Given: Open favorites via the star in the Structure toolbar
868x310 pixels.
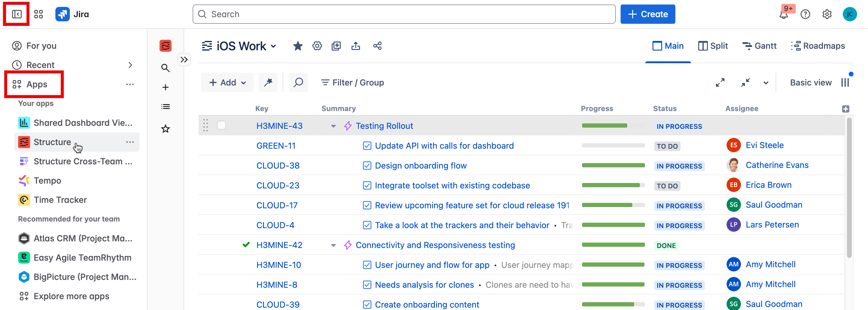Looking at the screenshot, I should (166, 129).
